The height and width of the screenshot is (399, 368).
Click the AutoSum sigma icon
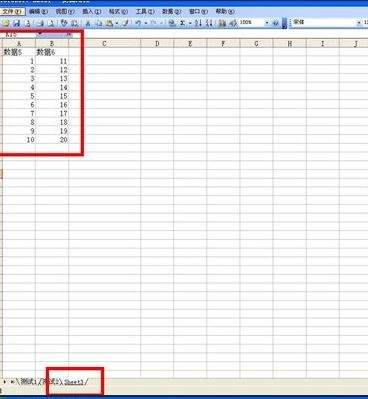[182, 23]
